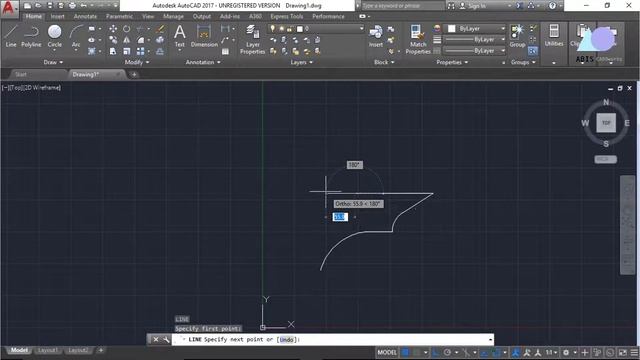The width and height of the screenshot is (640, 360).
Task: Toggle Ortho mode in status bar
Action: coord(436,352)
